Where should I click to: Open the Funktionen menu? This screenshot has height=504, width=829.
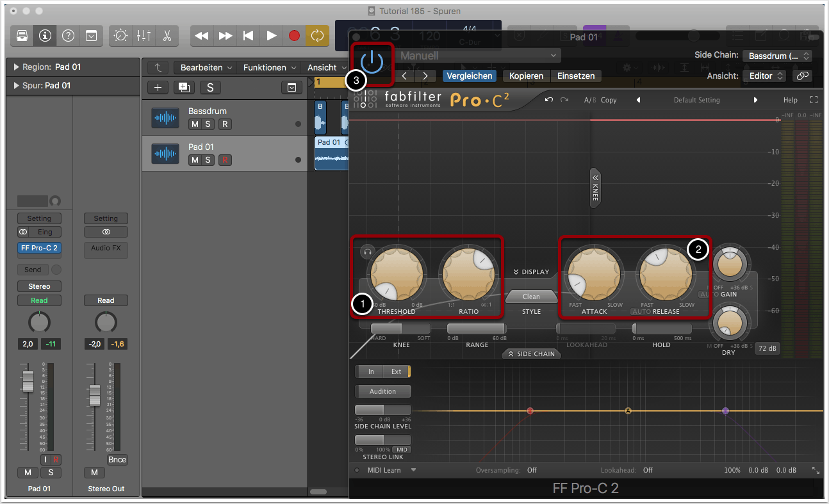tap(269, 67)
